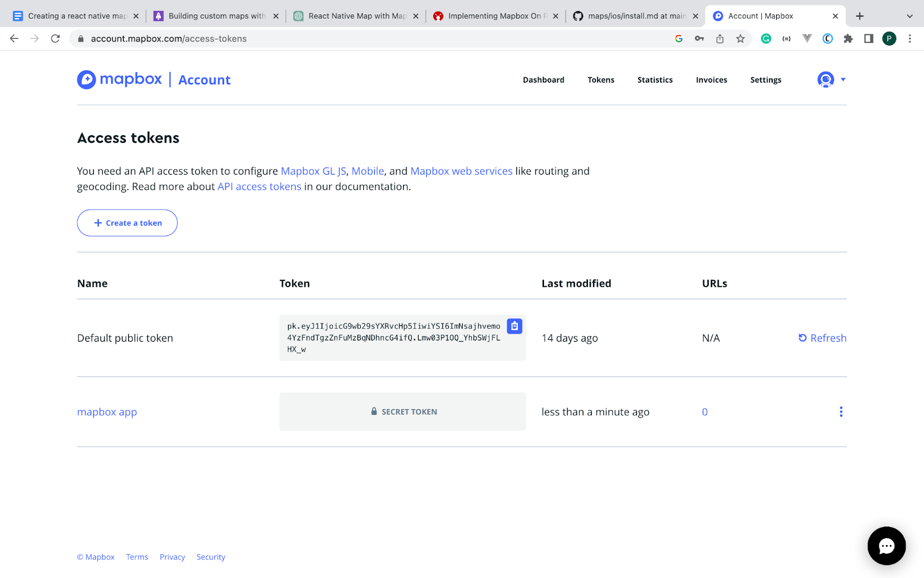
Task: Copy the default public token to clipboard
Action: coord(515,326)
